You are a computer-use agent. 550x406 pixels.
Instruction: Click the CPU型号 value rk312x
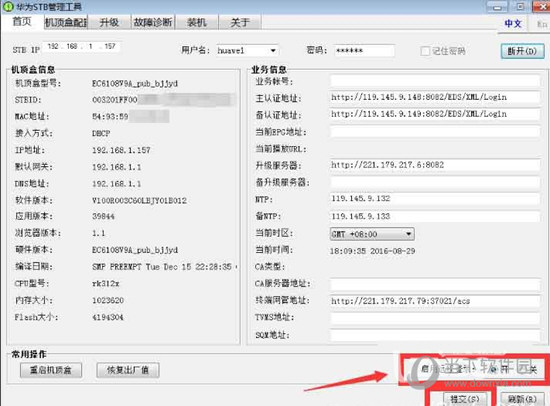click(x=106, y=284)
